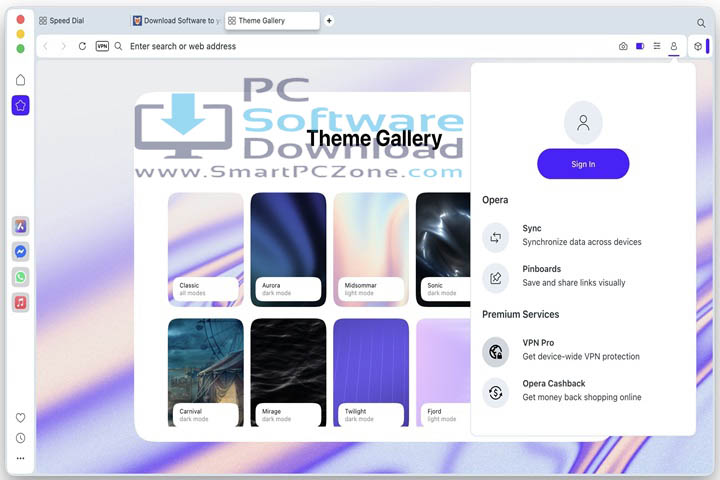The height and width of the screenshot is (480, 720).
Task: Open Pinboards menu entry
Action: pos(583,276)
